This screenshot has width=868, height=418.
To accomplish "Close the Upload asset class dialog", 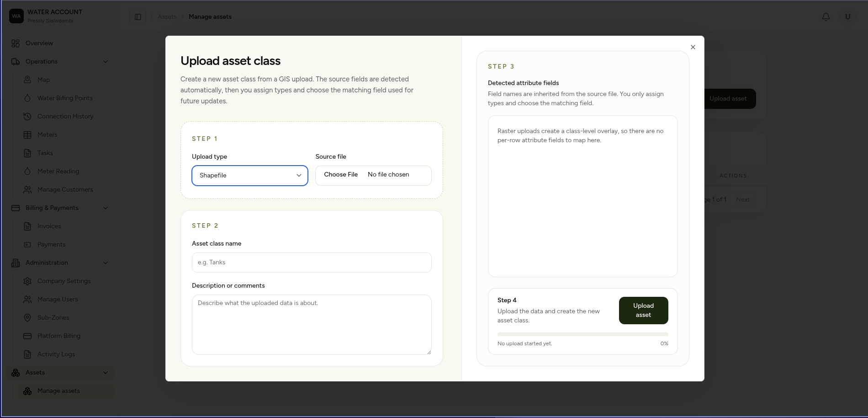I will pyautogui.click(x=693, y=47).
